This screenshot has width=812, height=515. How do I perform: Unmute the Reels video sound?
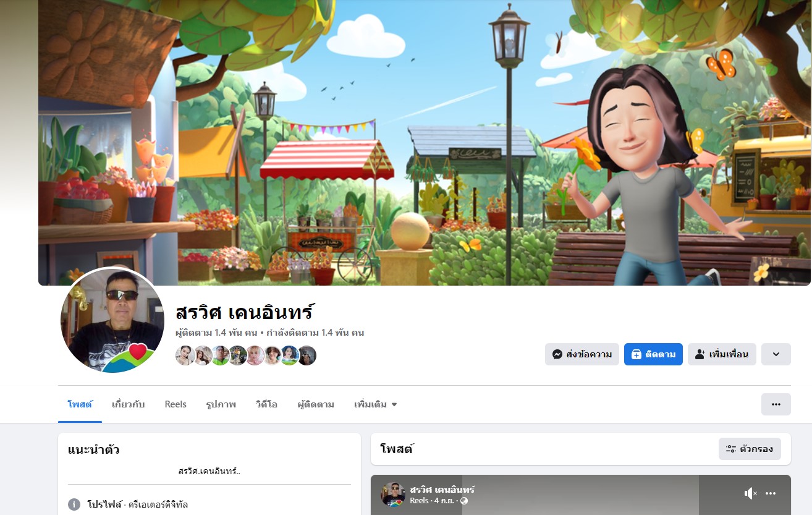750,493
